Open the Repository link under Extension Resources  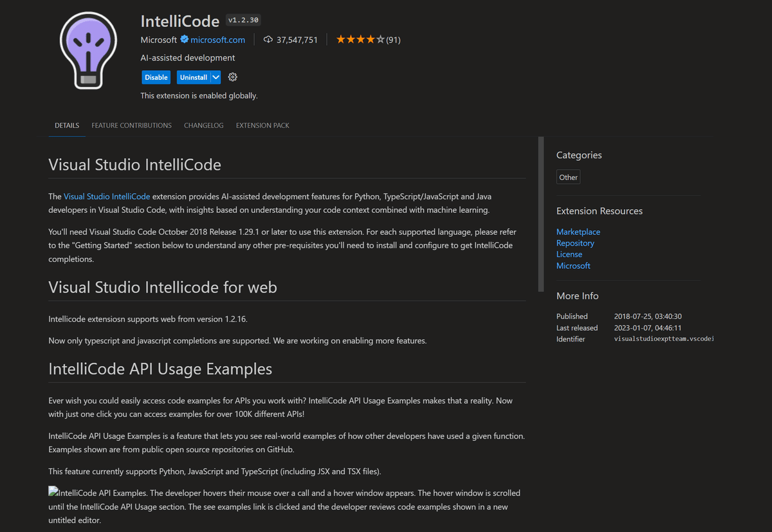coord(574,243)
